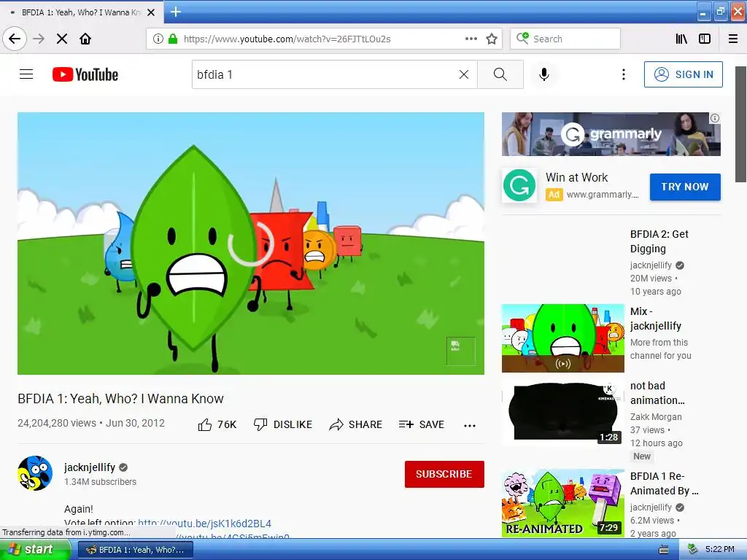Click the page vertical scrollbar thumb
This screenshot has height=560, width=747.
[740, 124]
